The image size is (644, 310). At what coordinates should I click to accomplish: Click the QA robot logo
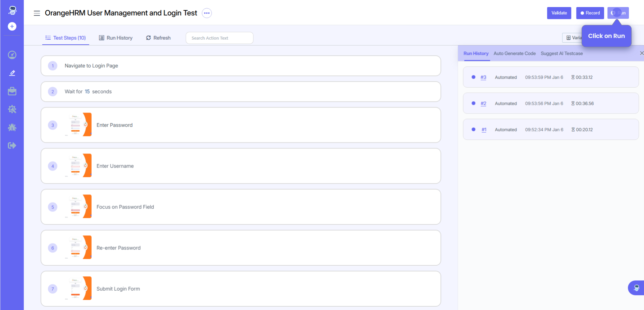tap(12, 10)
